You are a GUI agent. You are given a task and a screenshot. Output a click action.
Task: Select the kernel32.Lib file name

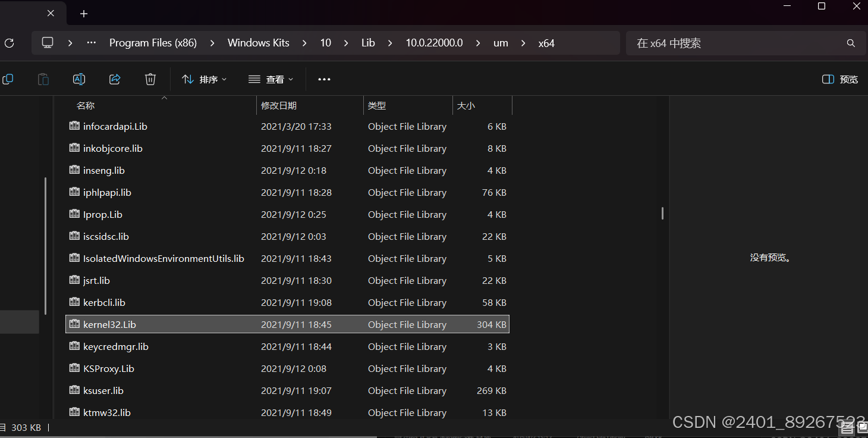tap(110, 324)
